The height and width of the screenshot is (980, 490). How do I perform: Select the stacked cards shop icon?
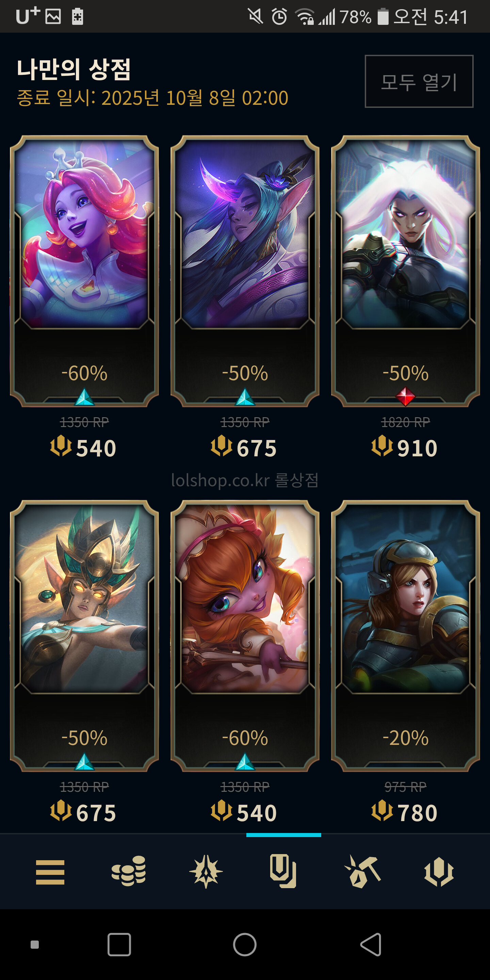click(283, 871)
